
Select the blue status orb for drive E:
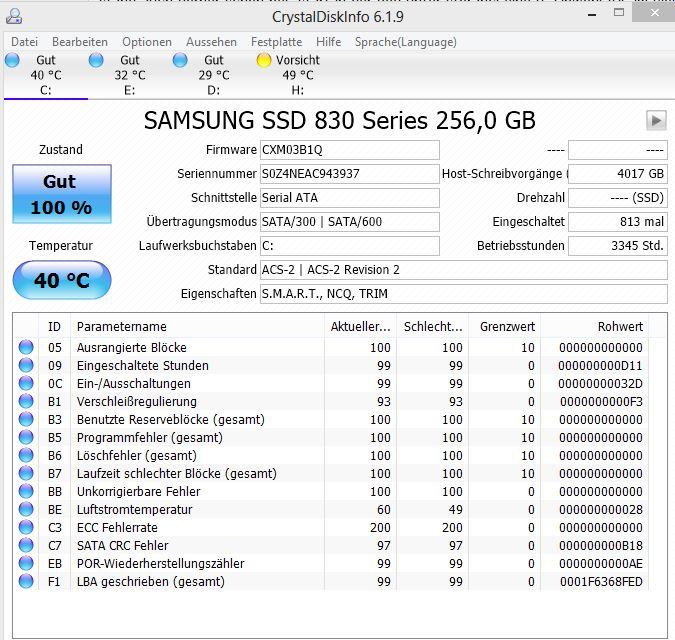click(x=96, y=60)
